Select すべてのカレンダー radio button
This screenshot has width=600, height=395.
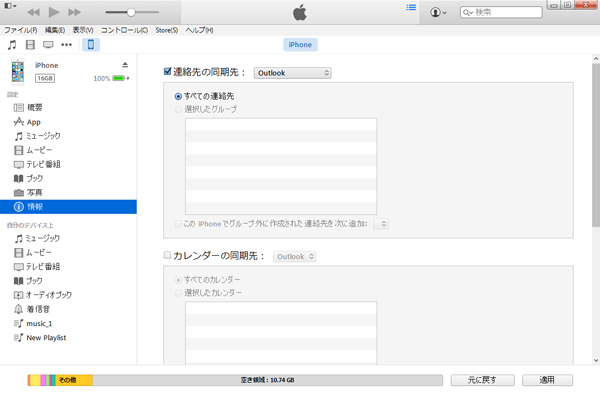(x=178, y=280)
